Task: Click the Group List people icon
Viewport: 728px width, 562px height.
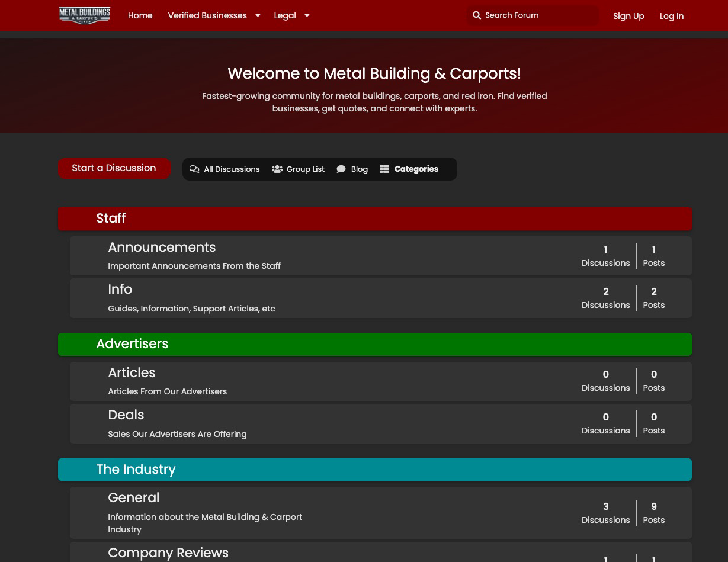Action: point(277,169)
